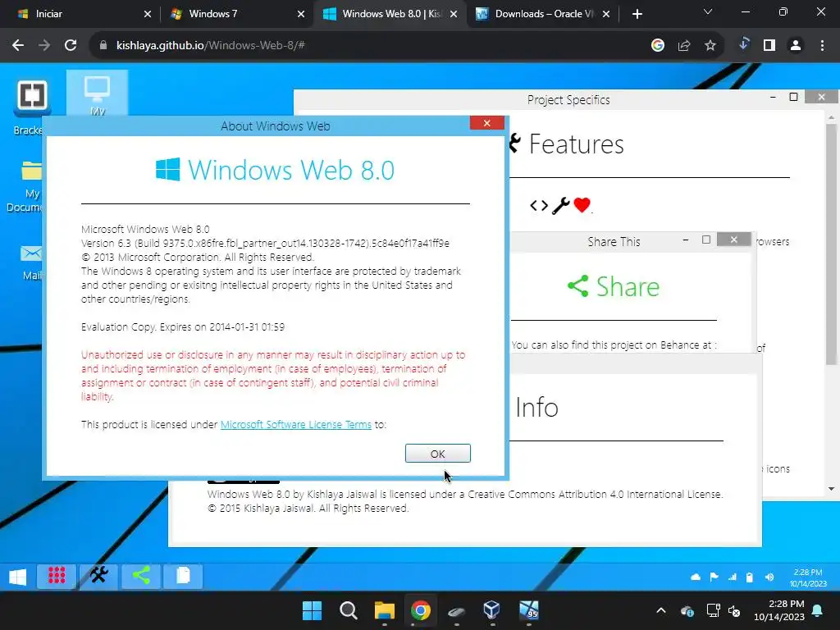
Task: Open File Explorer from the taskbar
Action: click(384, 610)
